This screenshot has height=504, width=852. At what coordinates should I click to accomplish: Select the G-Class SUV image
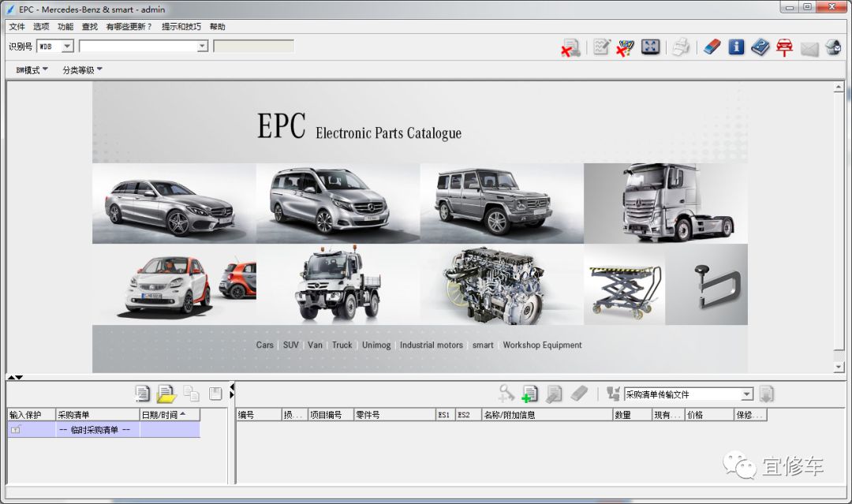[502, 203]
